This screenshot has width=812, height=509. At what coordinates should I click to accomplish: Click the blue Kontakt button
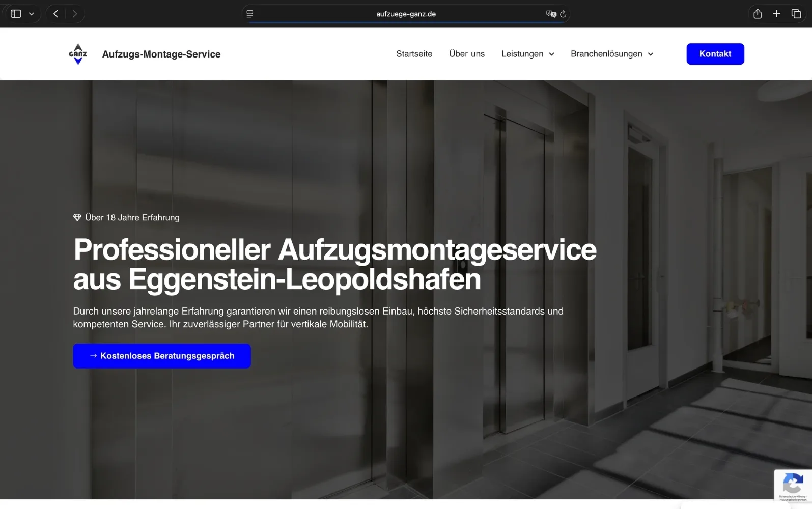(715, 54)
